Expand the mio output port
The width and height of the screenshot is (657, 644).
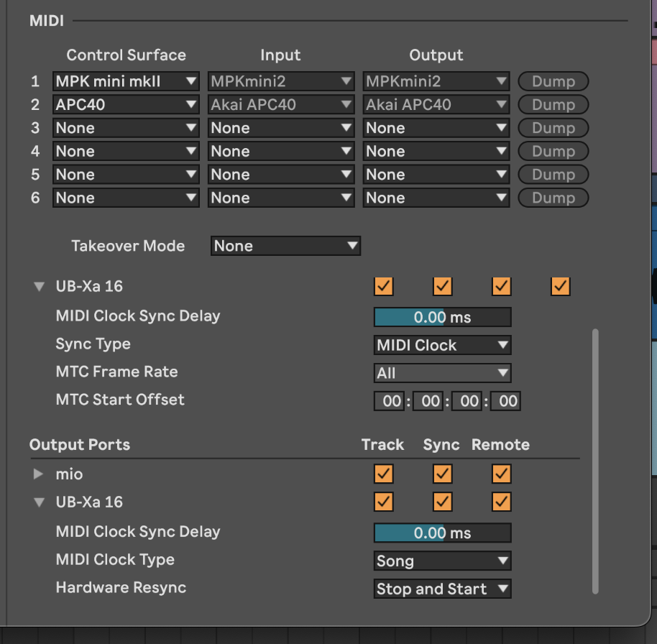[x=39, y=474]
